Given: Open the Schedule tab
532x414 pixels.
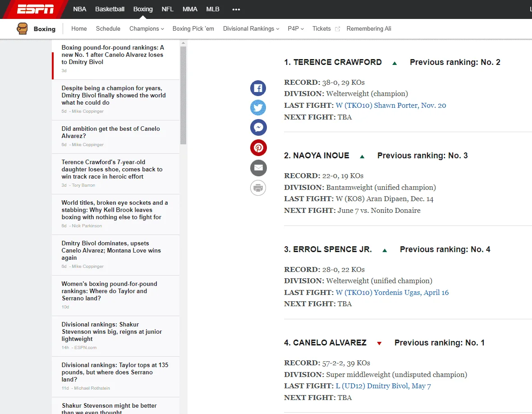Looking at the screenshot, I should [108, 29].
